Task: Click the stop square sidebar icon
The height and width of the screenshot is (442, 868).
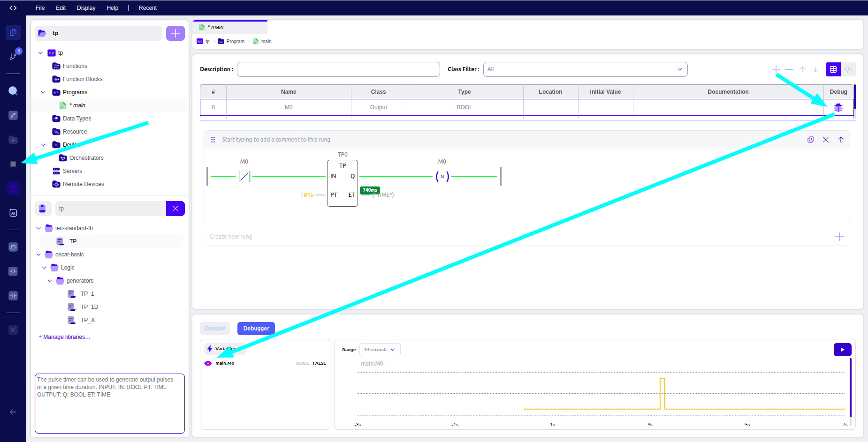Action: coord(13,164)
